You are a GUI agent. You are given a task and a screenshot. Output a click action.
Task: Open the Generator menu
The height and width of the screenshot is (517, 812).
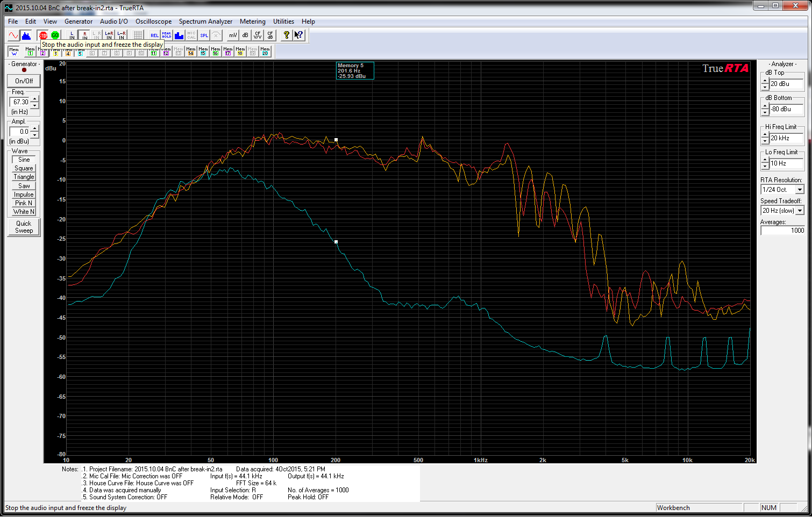pyautogui.click(x=79, y=21)
